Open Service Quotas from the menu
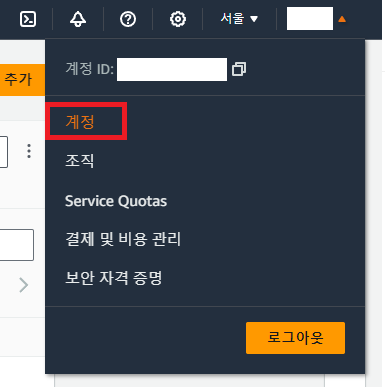This screenshot has height=387, width=385. [116, 201]
